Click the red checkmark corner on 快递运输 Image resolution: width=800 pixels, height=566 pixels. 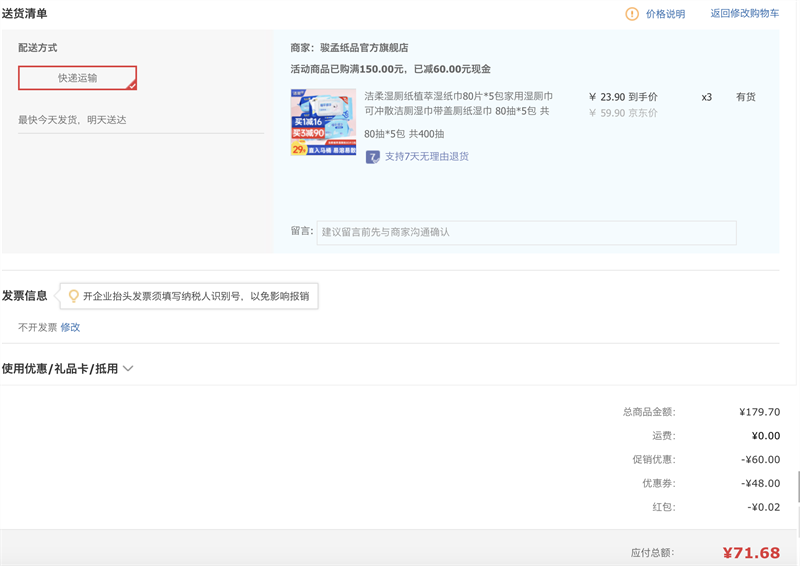131,85
